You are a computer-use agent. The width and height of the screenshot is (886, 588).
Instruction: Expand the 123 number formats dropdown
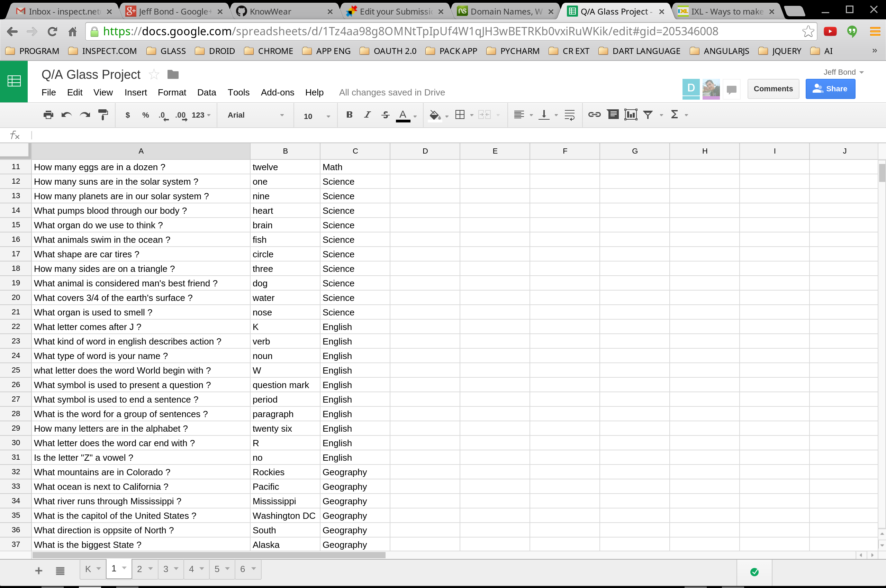(x=201, y=115)
